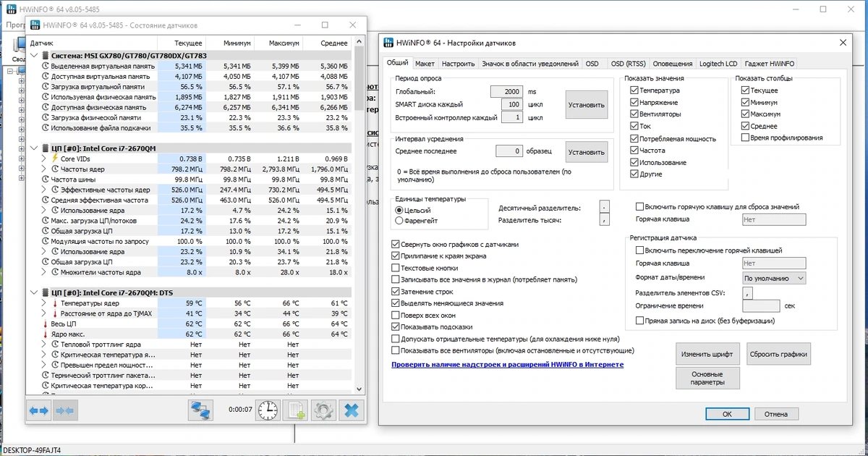
Task: Toggle Затенение строк checkbox
Action: (395, 292)
